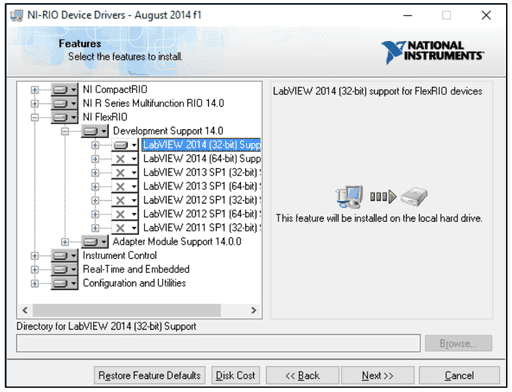
Task: Click the feature tree's left scroll arrow
Action: click(x=25, y=310)
